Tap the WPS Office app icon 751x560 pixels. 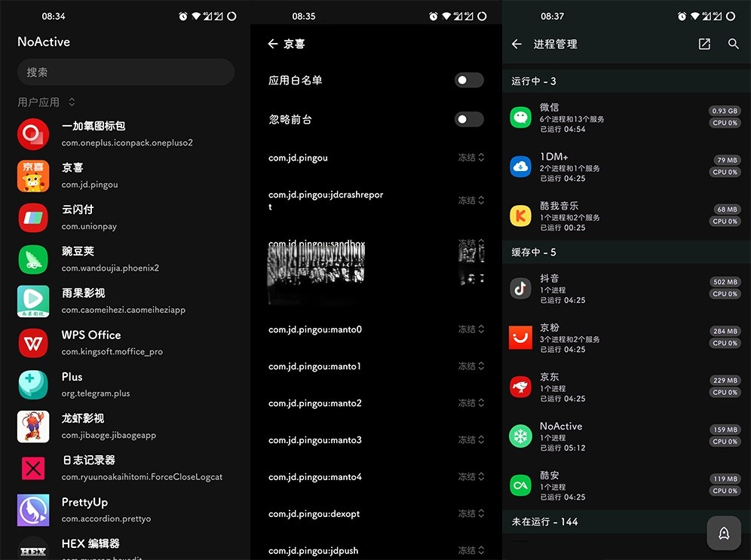point(33,343)
